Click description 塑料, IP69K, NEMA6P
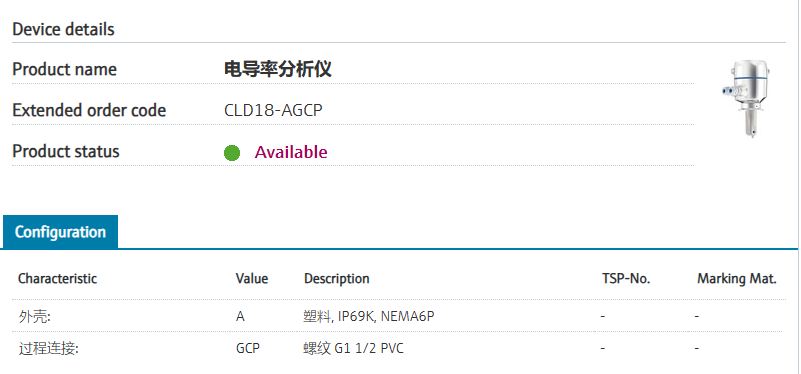This screenshot has width=801, height=374. pos(368,317)
